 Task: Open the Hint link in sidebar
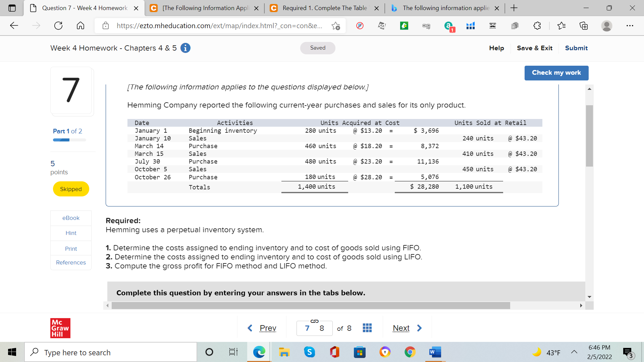click(71, 233)
